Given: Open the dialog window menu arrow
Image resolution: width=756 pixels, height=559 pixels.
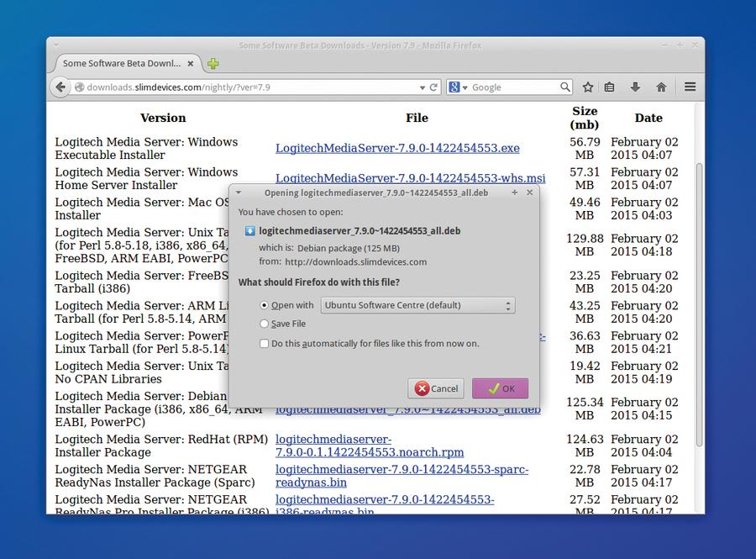Looking at the screenshot, I should pyautogui.click(x=239, y=192).
